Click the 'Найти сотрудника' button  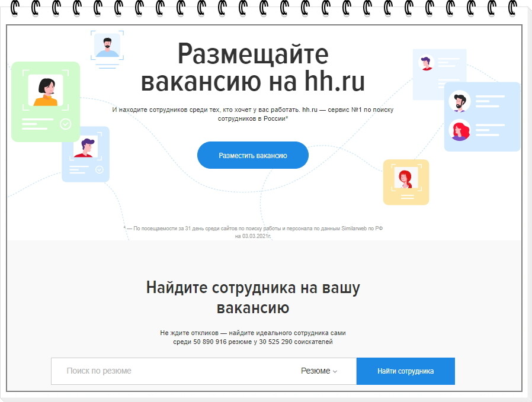tap(405, 371)
